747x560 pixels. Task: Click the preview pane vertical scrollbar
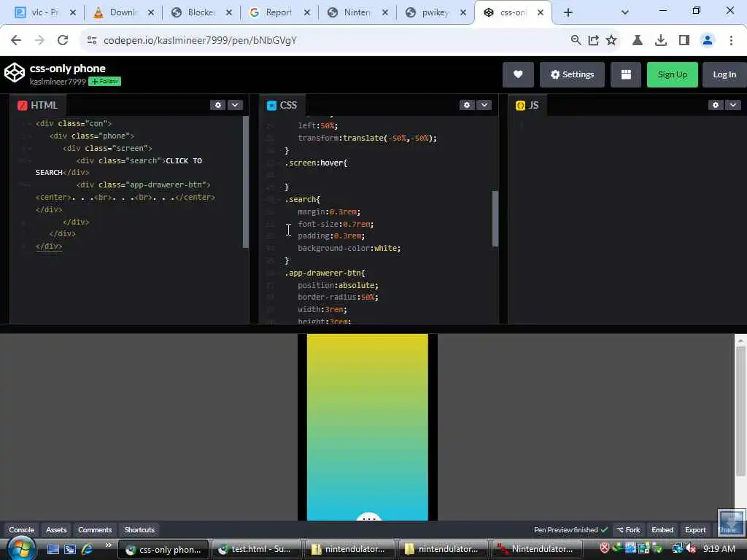[x=740, y=411]
